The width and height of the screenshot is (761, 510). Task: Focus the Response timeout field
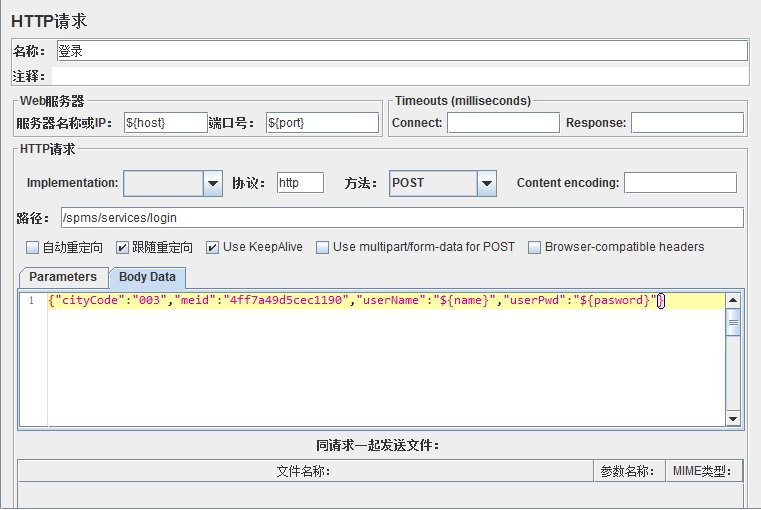687,123
